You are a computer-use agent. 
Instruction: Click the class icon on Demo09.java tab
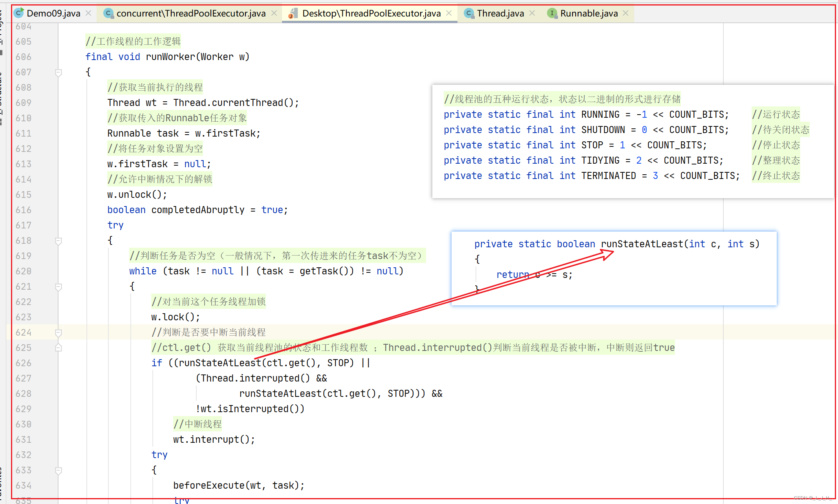pos(19,13)
